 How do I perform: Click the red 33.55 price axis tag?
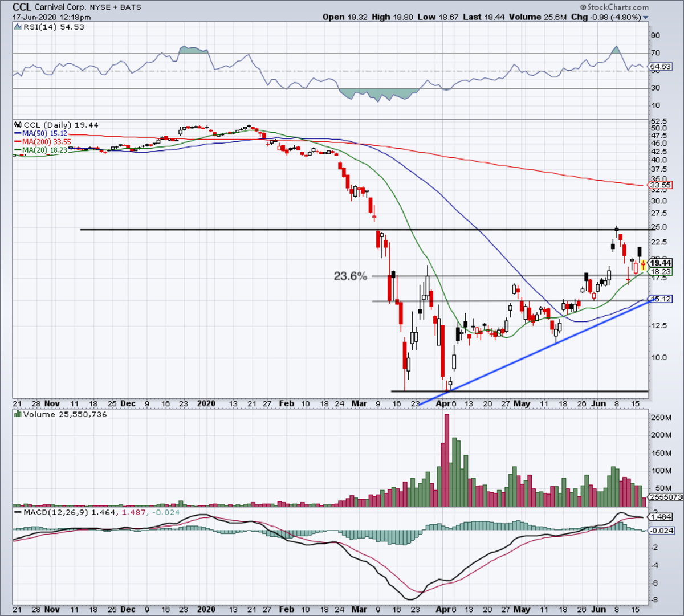(x=661, y=185)
